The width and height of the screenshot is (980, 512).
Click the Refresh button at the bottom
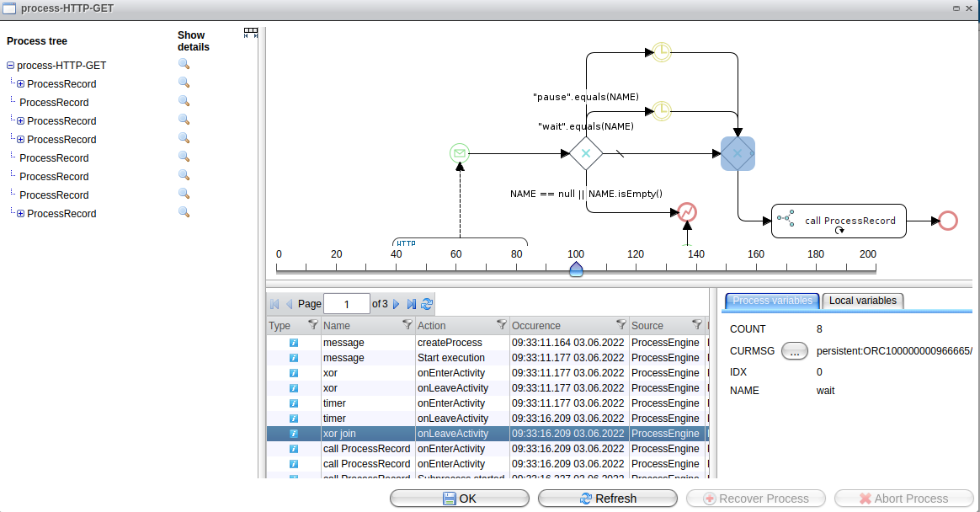608,499
